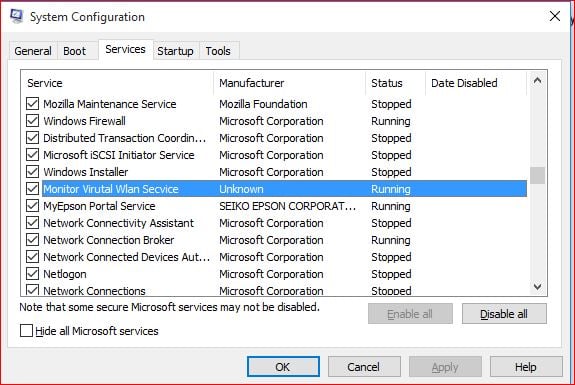
Task: Select the Windows Firewall service name
Action: [84, 121]
